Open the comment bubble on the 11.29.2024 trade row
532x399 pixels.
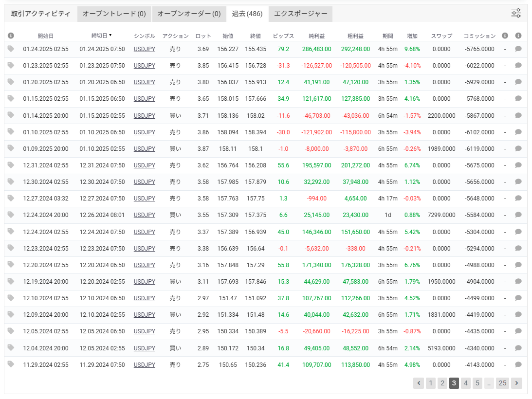pyautogui.click(x=518, y=364)
